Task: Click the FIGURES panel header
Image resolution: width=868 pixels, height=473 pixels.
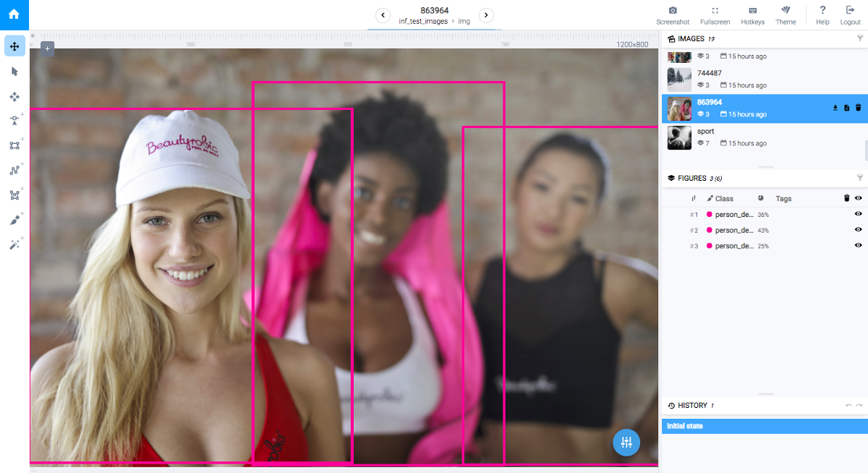Action: pos(765,178)
